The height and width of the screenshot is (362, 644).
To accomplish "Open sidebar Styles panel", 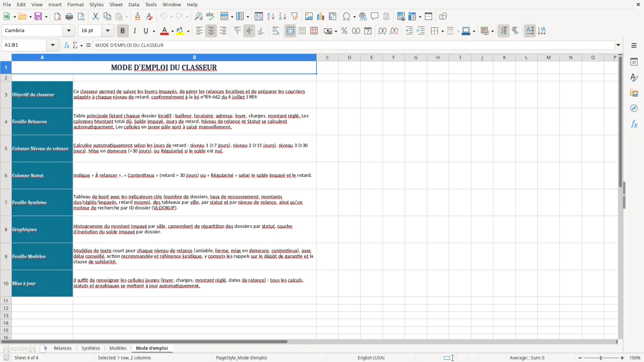I will tap(634, 78).
